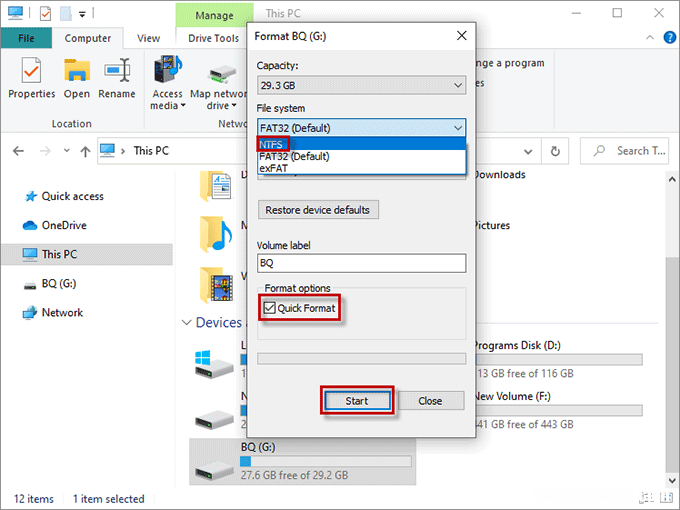Viewport: 680px width, 510px height.
Task: Click the vertical scrollbar down arrow
Action: coord(672,480)
